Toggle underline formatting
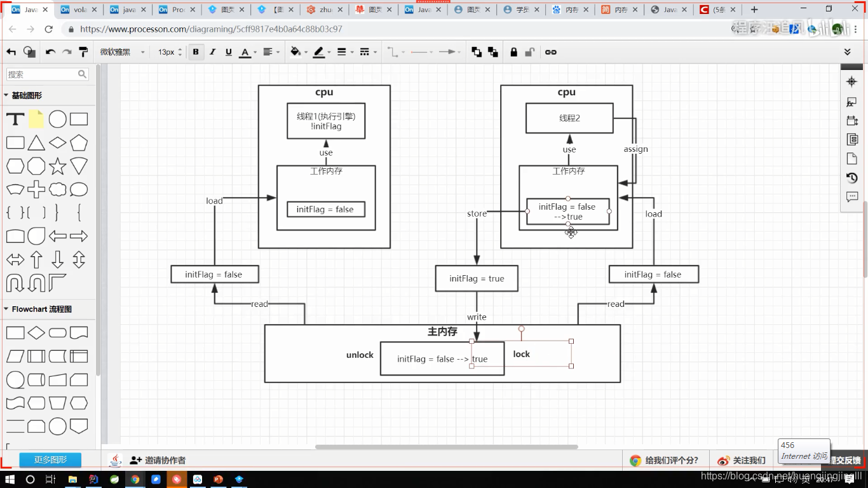 tap(229, 52)
